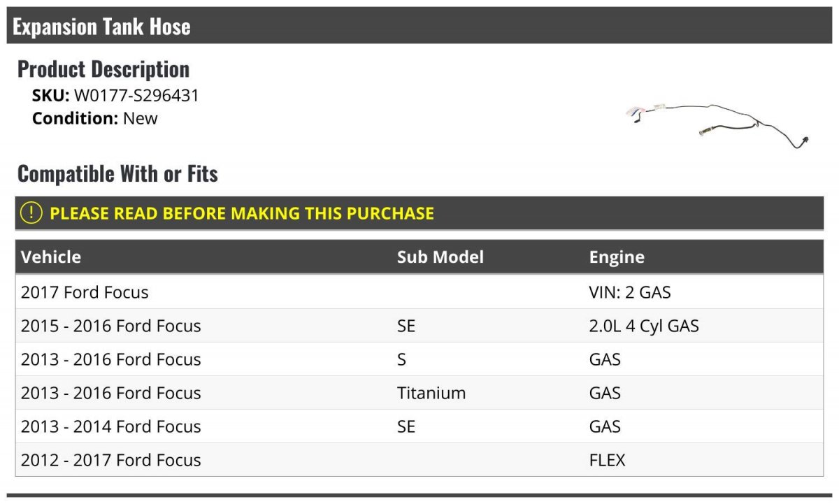This screenshot has width=839, height=504.
Task: Click the Compatible With or Fits heading
Action: (x=117, y=173)
